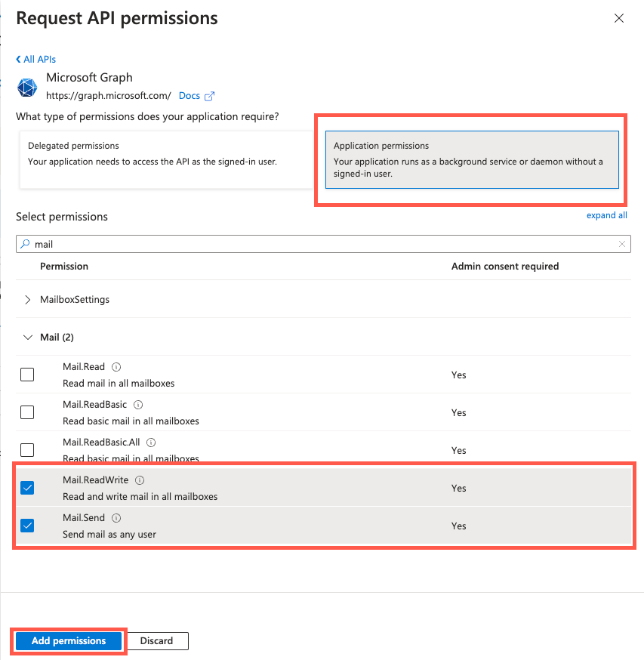Clear the mail search field text

(x=622, y=244)
